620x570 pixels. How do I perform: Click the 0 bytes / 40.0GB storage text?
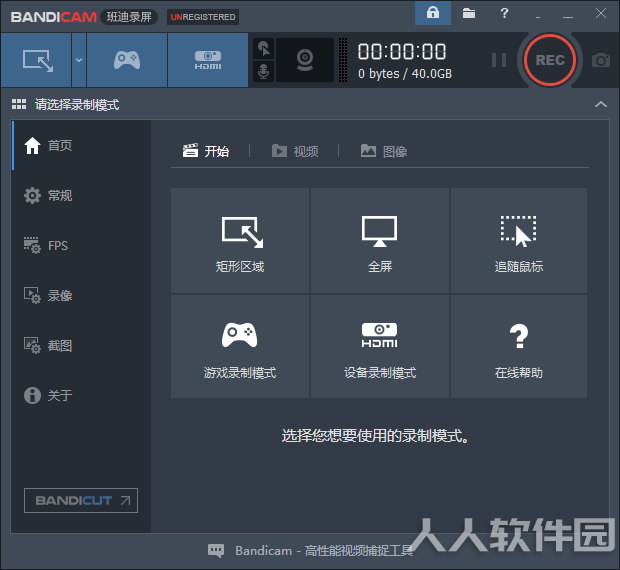pyautogui.click(x=405, y=74)
